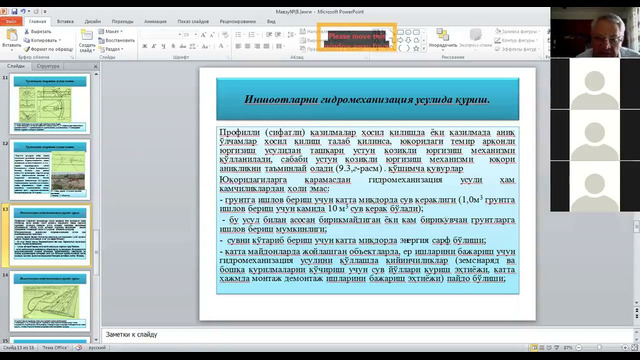The height and width of the screenshot is (360, 640).
Task: Select slide 12 thumbnail
Action: (50, 169)
